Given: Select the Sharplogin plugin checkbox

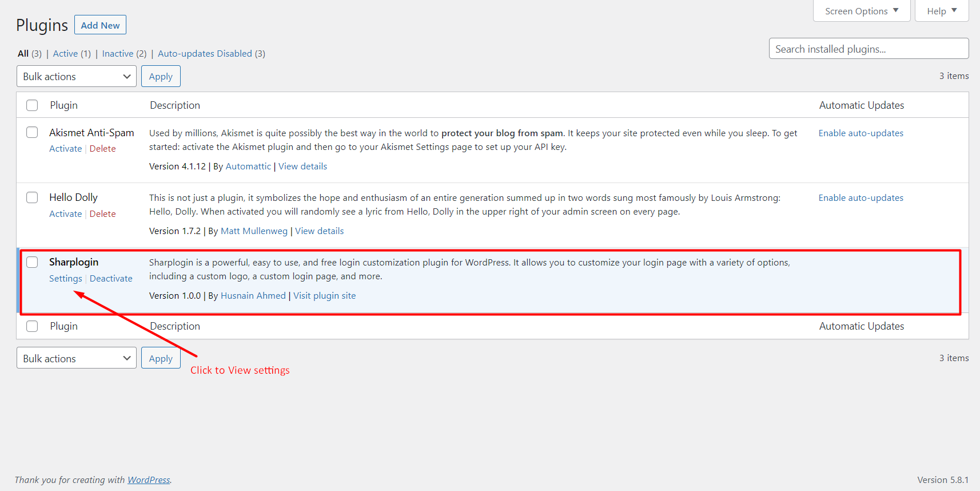Looking at the screenshot, I should [32, 262].
